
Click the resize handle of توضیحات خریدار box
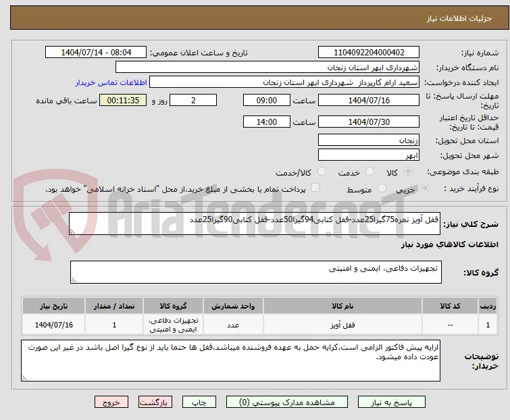[x=24, y=377]
